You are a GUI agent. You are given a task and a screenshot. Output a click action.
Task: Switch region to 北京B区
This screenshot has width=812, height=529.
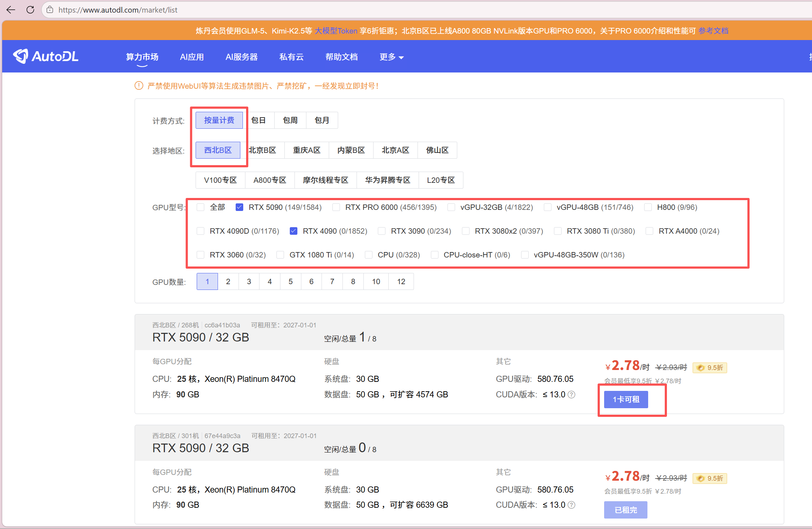(263, 150)
